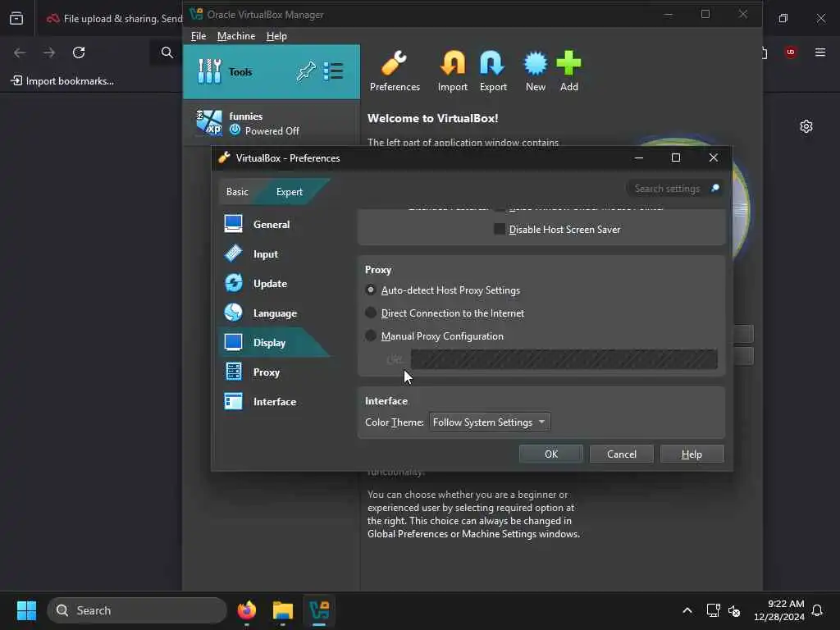Click the uBlock extension icon in browser
Viewport: 840px width, 630px height.
[x=790, y=52]
